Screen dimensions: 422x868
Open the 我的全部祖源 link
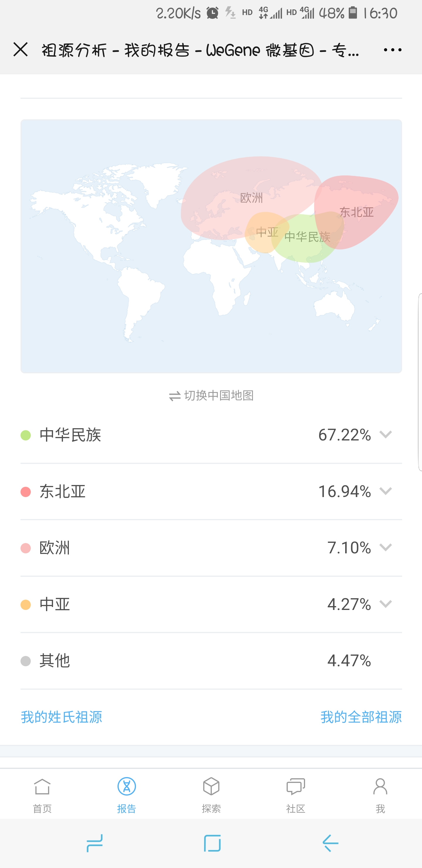(x=361, y=717)
